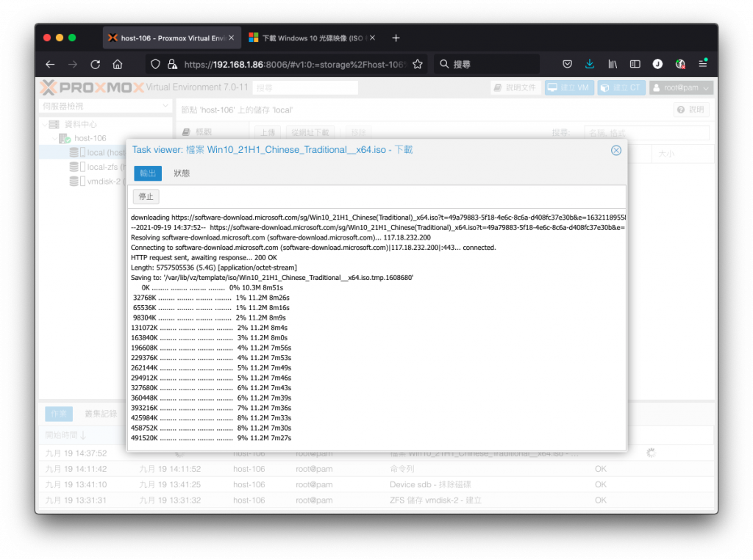Click the Proxmox logo
753x560 pixels.
[92, 87]
